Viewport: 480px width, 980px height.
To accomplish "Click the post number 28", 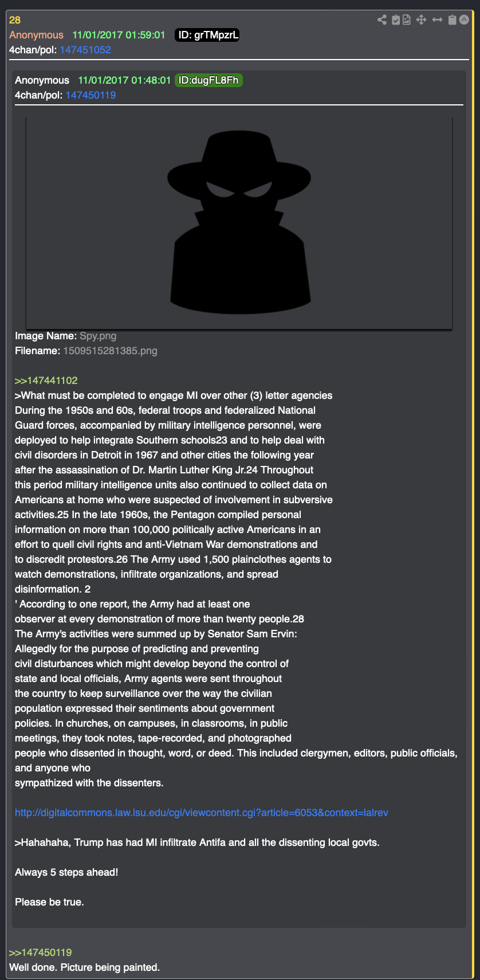I will point(15,20).
